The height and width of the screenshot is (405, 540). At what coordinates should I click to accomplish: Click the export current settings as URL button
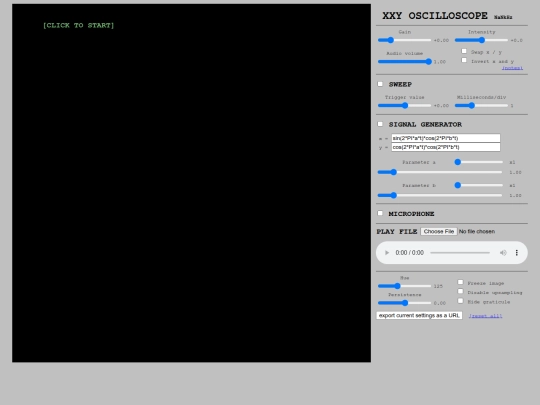tap(419, 315)
